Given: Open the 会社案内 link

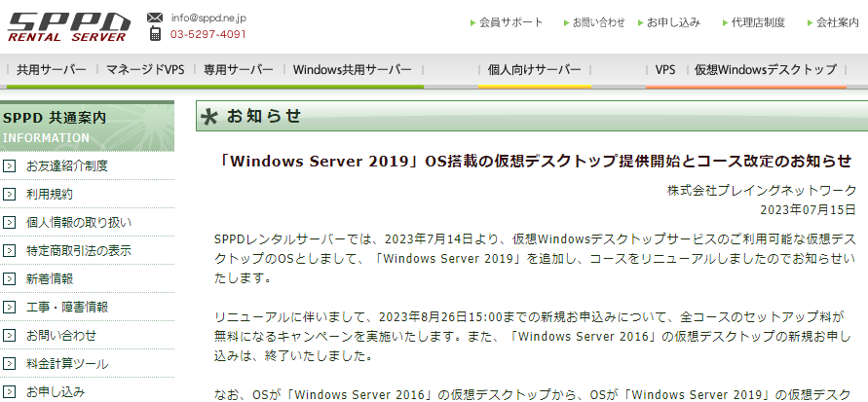Looking at the screenshot, I should pos(838,22).
